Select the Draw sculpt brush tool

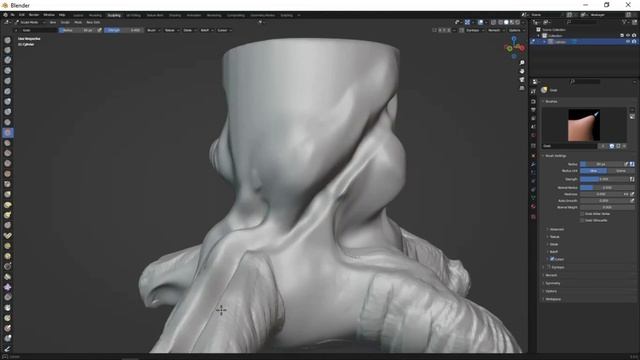coord(7,40)
